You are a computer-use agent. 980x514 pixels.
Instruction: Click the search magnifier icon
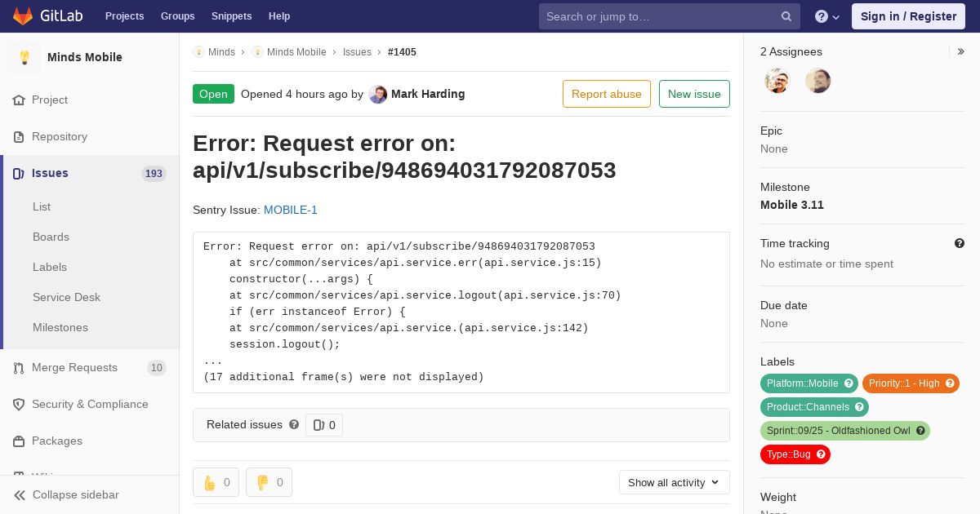(x=786, y=16)
